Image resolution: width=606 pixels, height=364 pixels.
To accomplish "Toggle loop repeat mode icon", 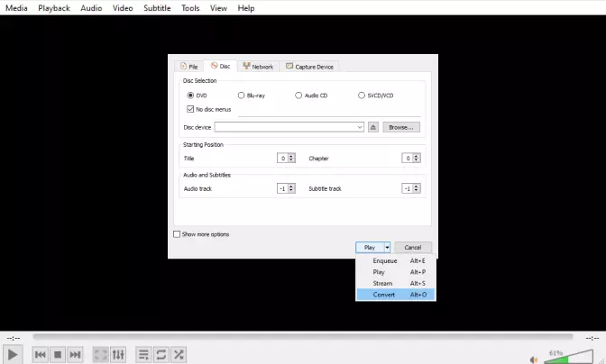I will tap(161, 354).
